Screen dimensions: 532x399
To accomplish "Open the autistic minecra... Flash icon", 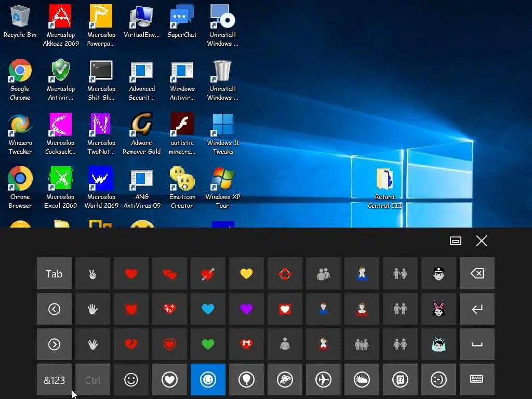I will click(x=182, y=134).
